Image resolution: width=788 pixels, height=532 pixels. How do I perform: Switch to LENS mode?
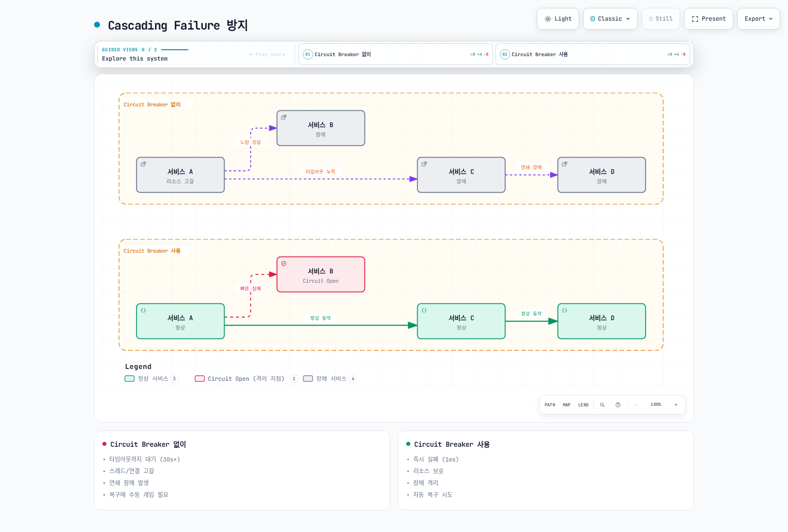pyautogui.click(x=583, y=405)
